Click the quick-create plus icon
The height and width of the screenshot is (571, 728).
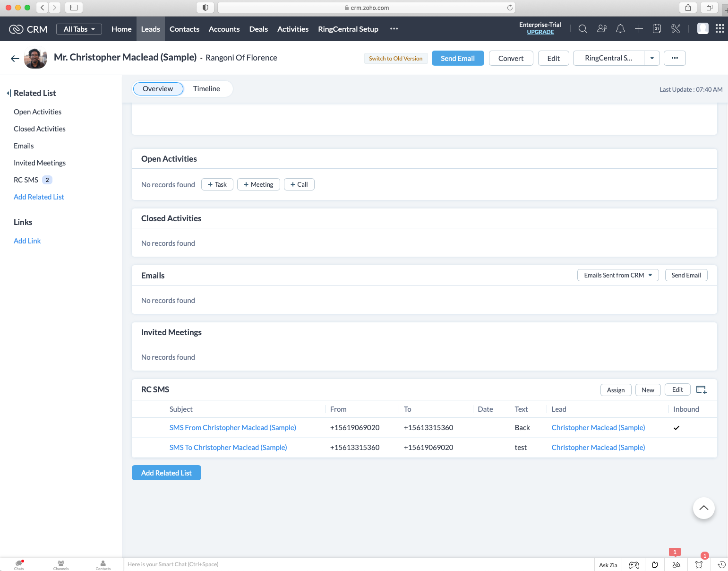click(639, 28)
